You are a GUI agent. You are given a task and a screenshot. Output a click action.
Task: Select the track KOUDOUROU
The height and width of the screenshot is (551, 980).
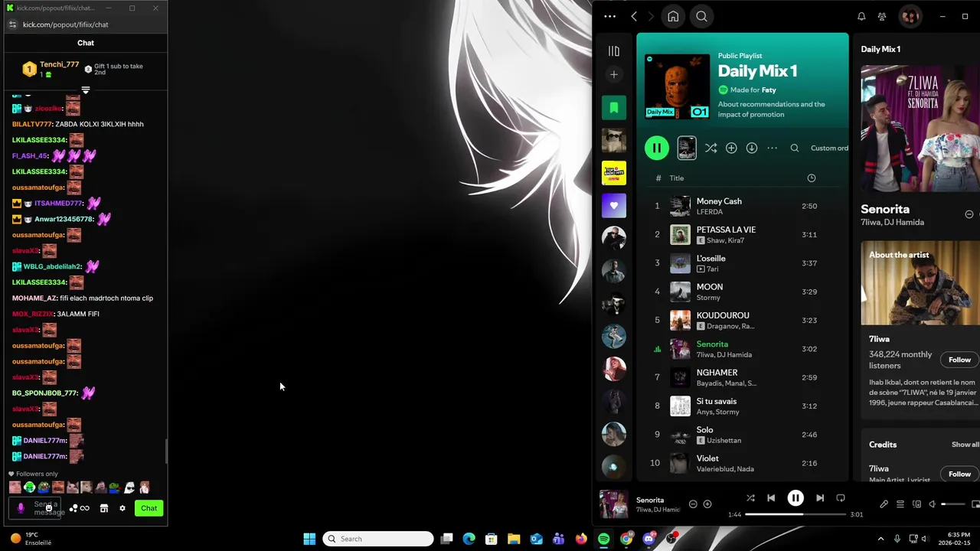pyautogui.click(x=743, y=320)
